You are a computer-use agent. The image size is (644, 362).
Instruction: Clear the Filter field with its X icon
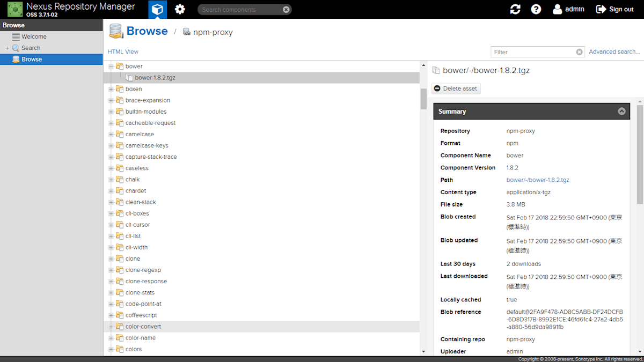click(x=579, y=52)
